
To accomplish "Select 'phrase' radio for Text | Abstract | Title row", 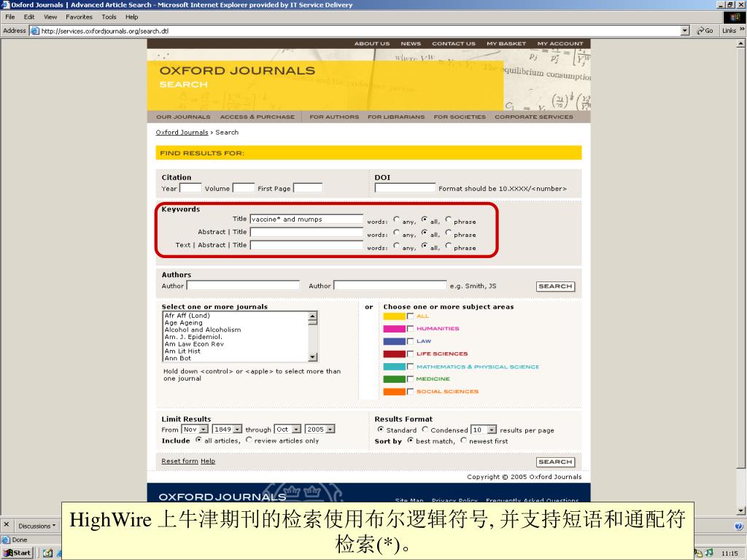I will coord(449,246).
